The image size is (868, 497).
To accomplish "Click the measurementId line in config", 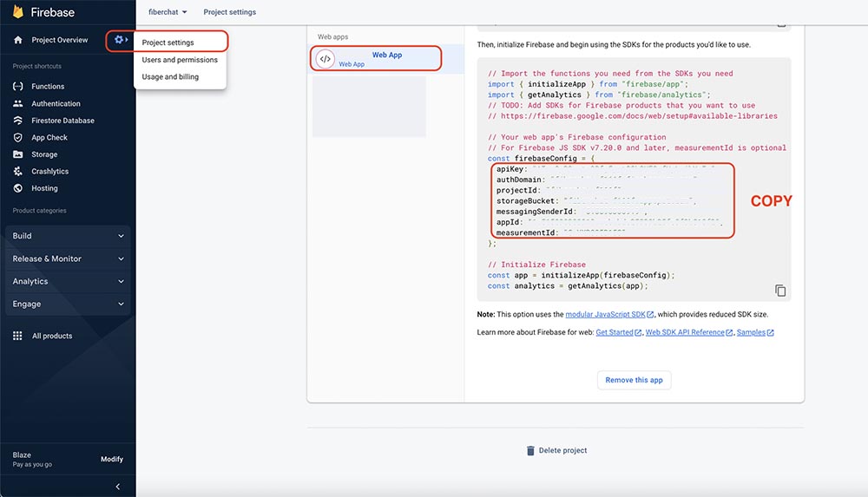I will coord(561,233).
